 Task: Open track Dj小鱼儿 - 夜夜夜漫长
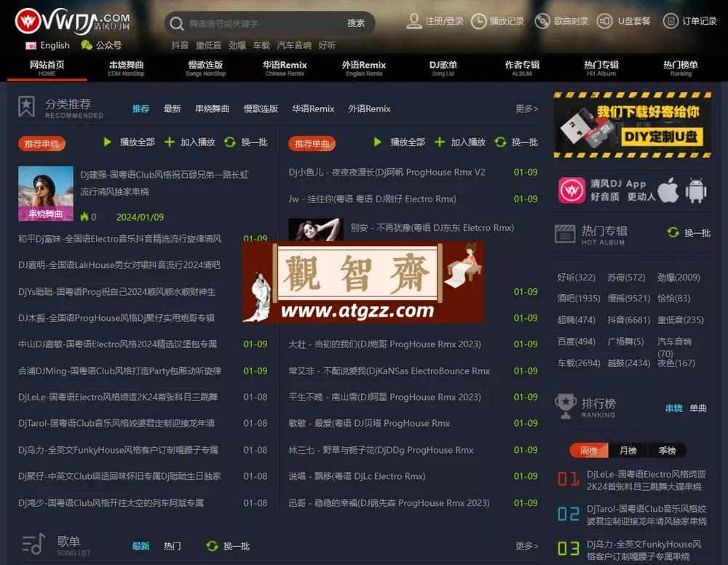pos(387,173)
